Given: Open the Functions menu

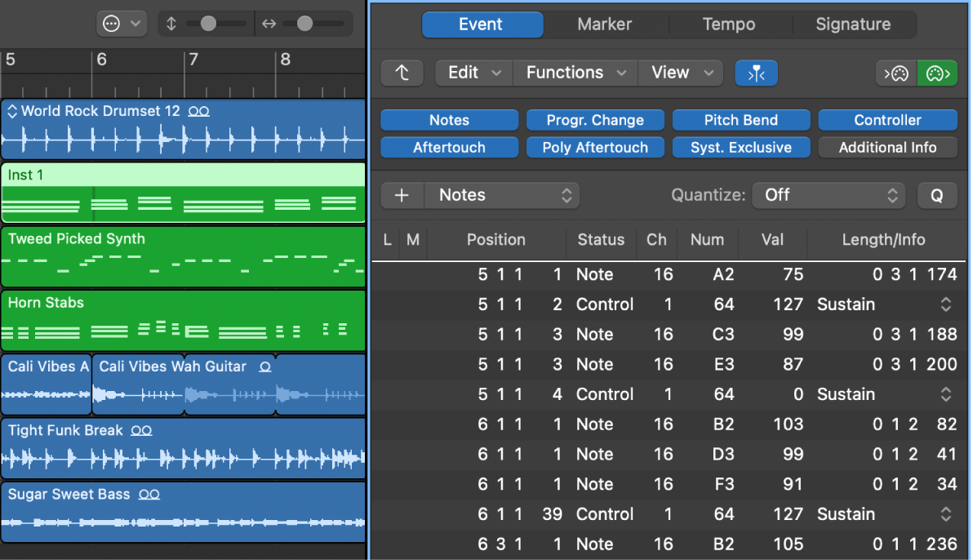Looking at the screenshot, I should click(x=574, y=73).
